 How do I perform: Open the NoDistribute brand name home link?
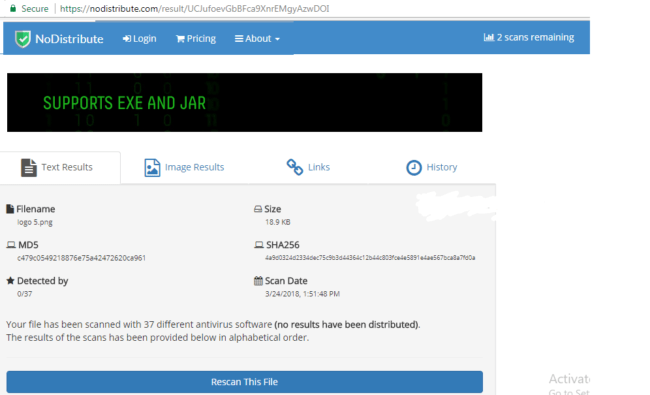69,39
